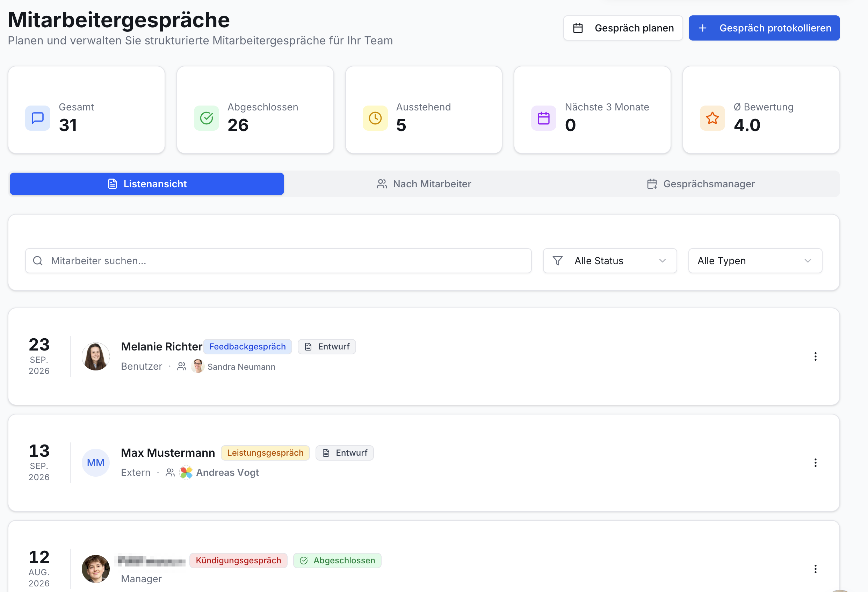Click the green Abgeschlossen status badge
868x592 pixels.
(337, 560)
